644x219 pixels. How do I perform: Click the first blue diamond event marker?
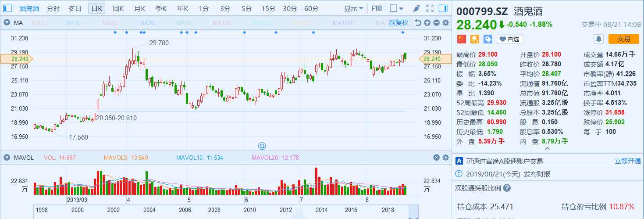click(x=115, y=32)
